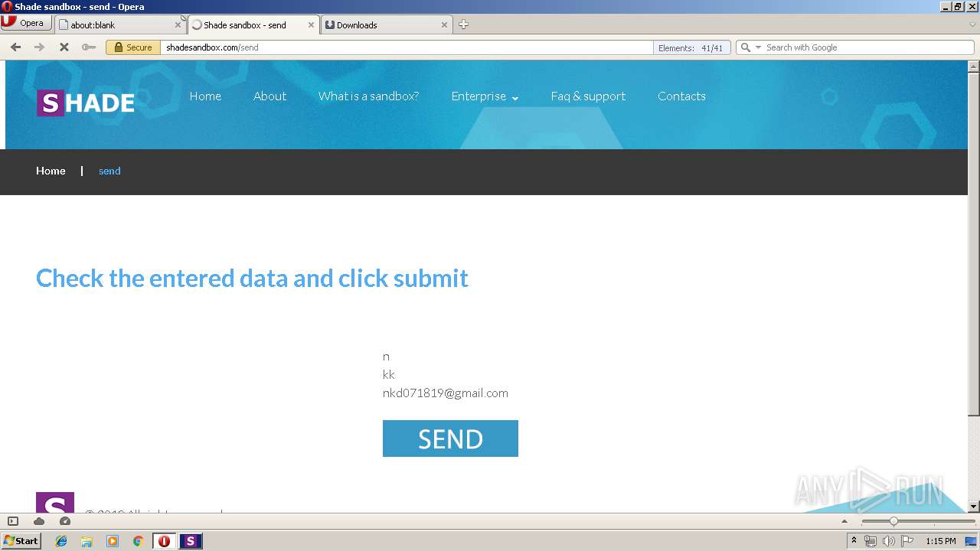
Task: Open the password wand key icon
Action: (x=89, y=47)
